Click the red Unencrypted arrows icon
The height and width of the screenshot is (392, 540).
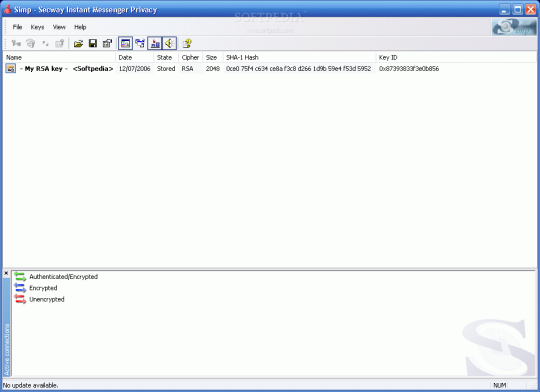coord(20,299)
